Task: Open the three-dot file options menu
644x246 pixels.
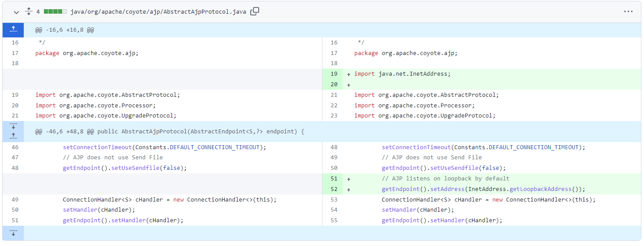Action: coord(628,11)
